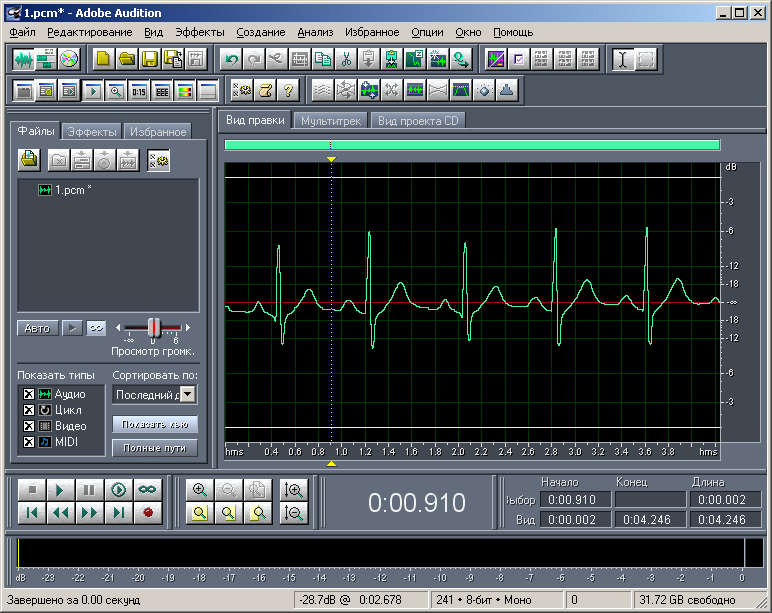Start recording with red Record button
The width and height of the screenshot is (772, 613).
pos(147,513)
